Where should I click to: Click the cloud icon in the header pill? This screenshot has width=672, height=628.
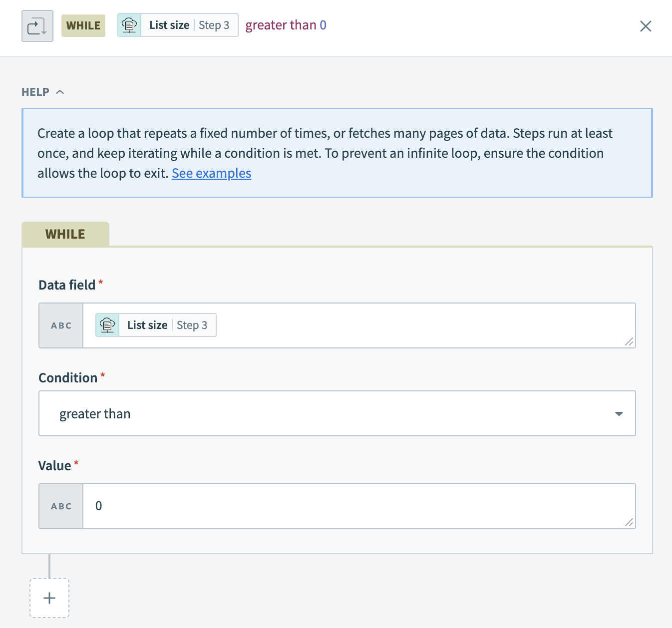click(129, 24)
